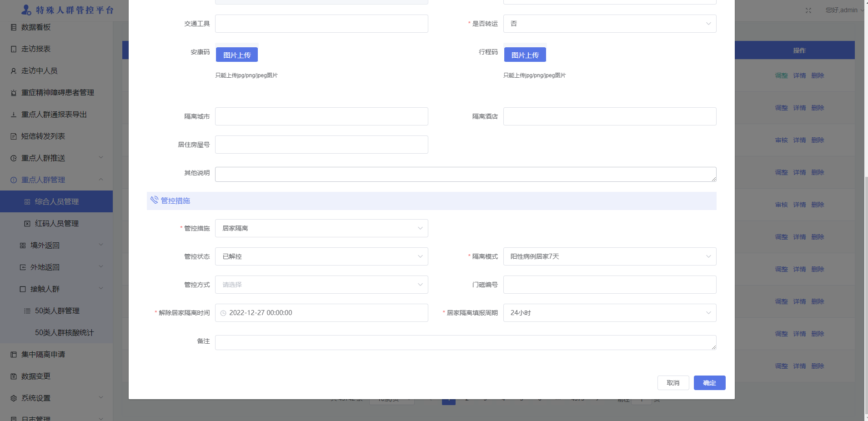
Task: Click 图片上传 button for 安康码
Action: click(237, 55)
